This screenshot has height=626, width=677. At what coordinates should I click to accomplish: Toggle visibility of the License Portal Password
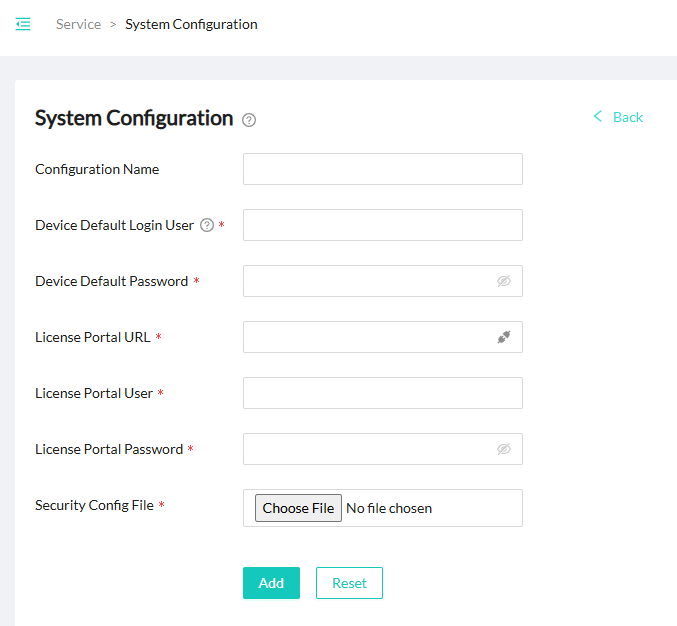(x=504, y=449)
